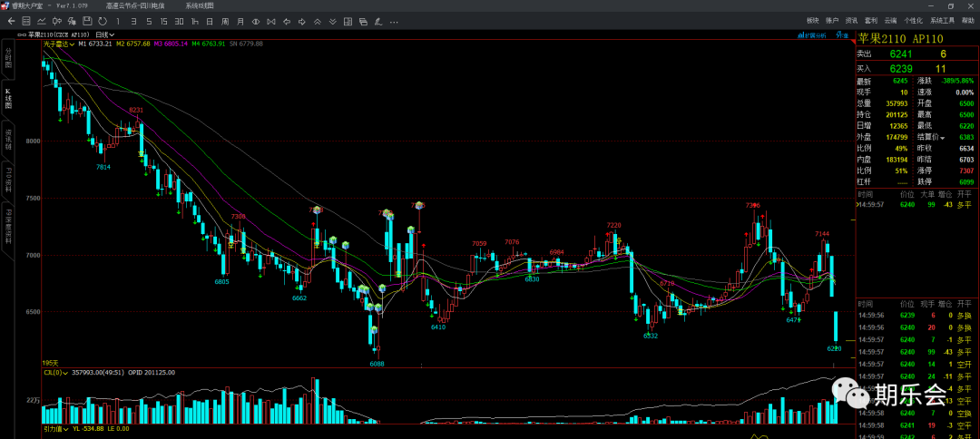The image size is (980, 439).
Task: Expand the 日线 period dropdown
Action: [105, 35]
